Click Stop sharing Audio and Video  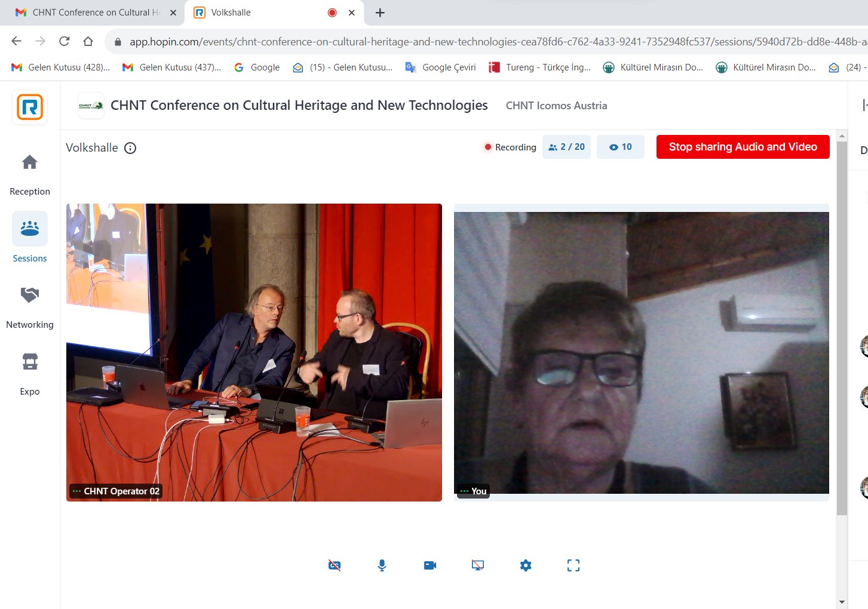point(743,147)
